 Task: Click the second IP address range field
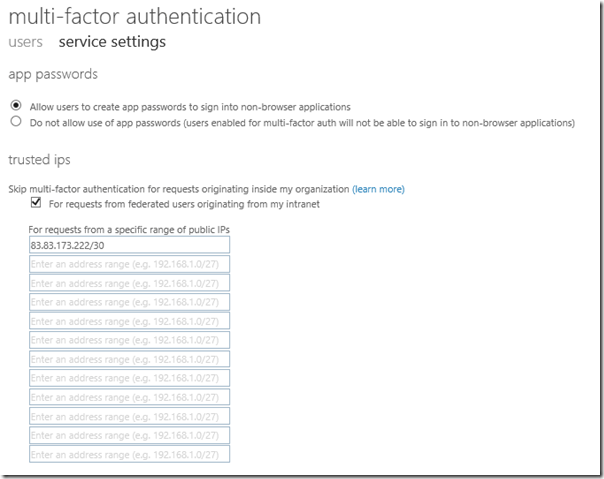(x=129, y=264)
